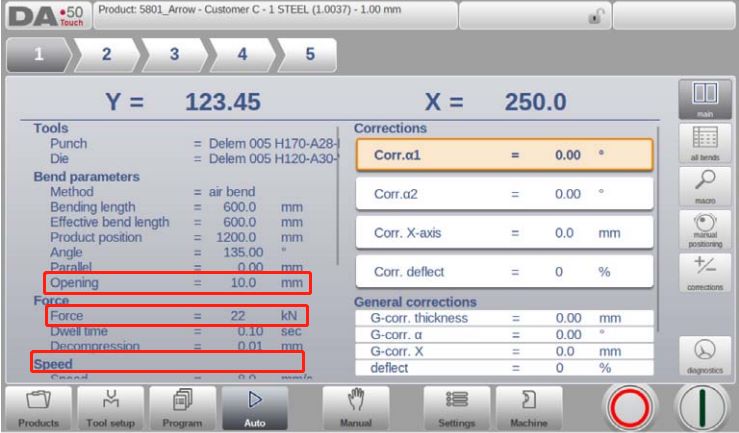Image resolution: width=739 pixels, height=433 pixels.
Task: Select bend step 2
Action: (107, 55)
